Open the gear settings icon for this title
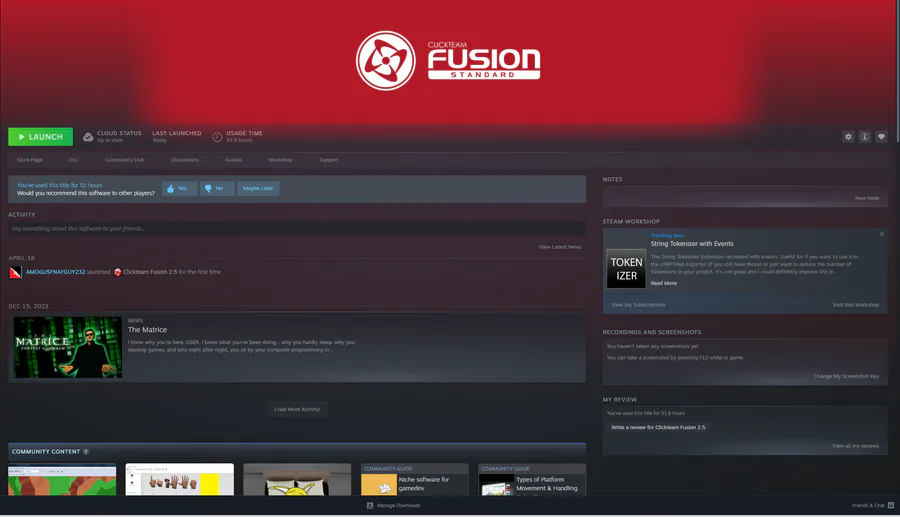Image resolution: width=900 pixels, height=517 pixels. 848,137
